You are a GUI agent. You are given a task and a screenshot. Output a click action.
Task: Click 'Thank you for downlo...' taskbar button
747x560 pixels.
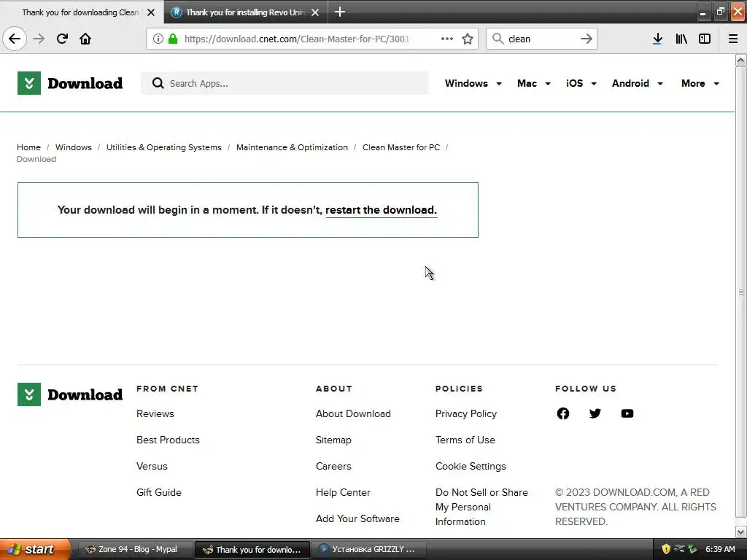(252, 549)
